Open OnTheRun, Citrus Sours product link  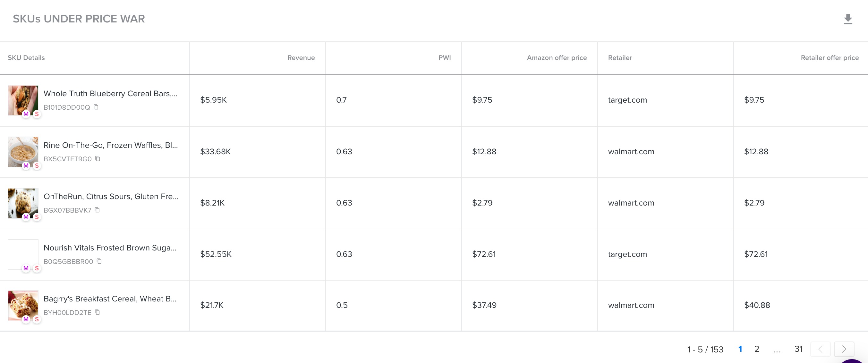tap(111, 196)
